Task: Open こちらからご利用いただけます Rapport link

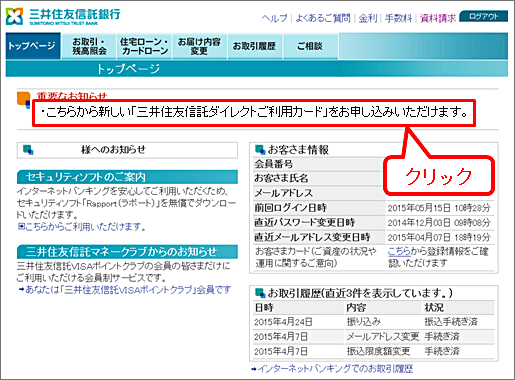Action: click(x=82, y=227)
